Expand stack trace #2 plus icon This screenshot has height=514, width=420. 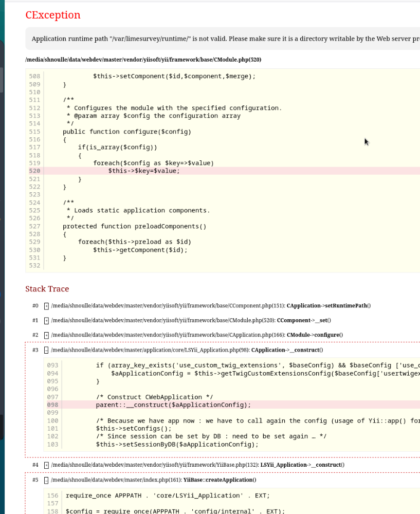pos(46,335)
